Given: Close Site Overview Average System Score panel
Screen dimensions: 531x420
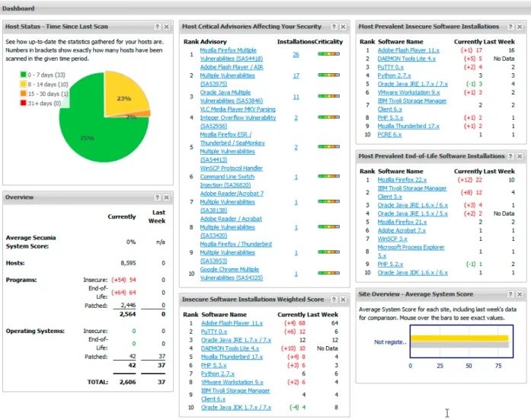Looking at the screenshot, I should (520, 294).
